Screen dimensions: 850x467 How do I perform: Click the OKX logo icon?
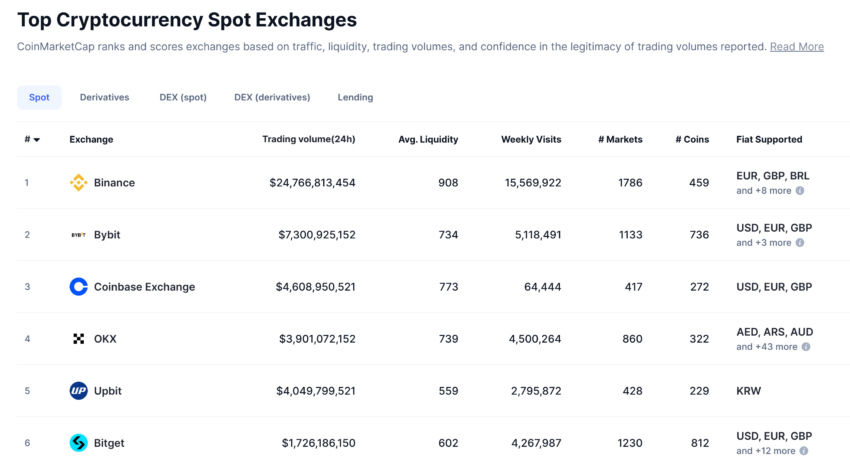click(x=79, y=339)
